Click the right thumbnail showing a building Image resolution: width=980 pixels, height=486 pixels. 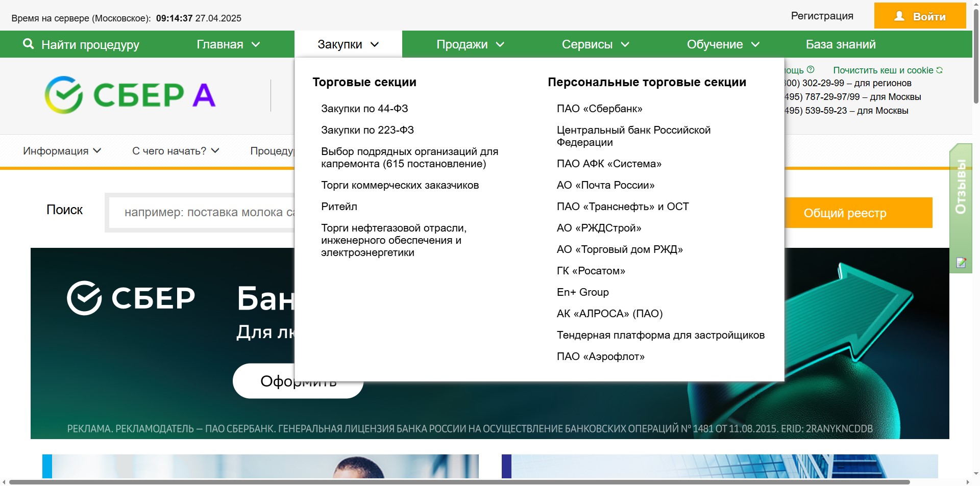720,466
